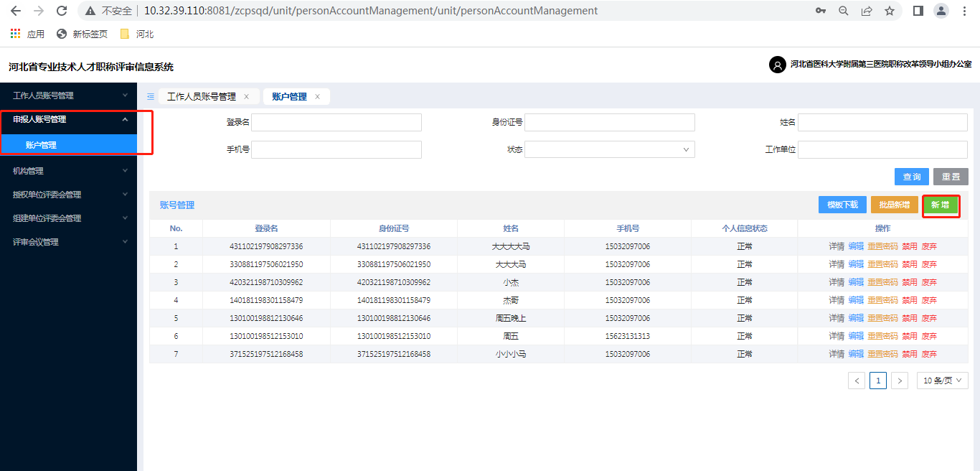Open the 10 条/页 page size dropdown
Screen dimensions: 980x471
pos(942,381)
